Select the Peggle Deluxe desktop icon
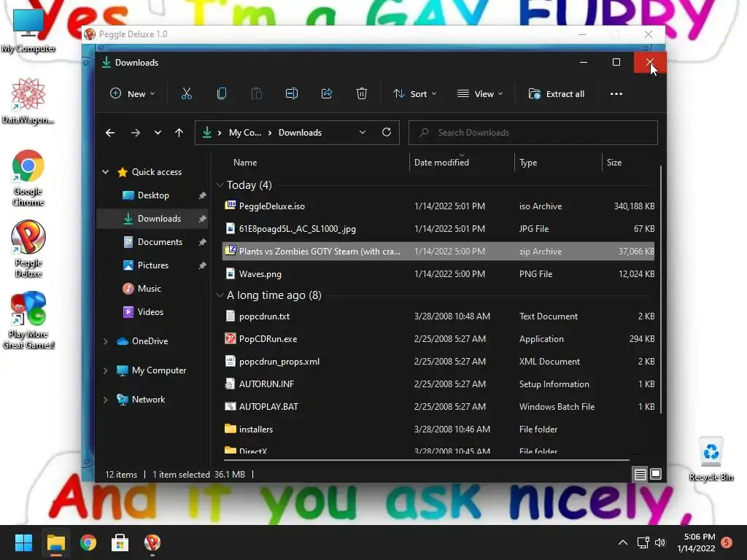The height and width of the screenshot is (560, 747). tap(28, 249)
